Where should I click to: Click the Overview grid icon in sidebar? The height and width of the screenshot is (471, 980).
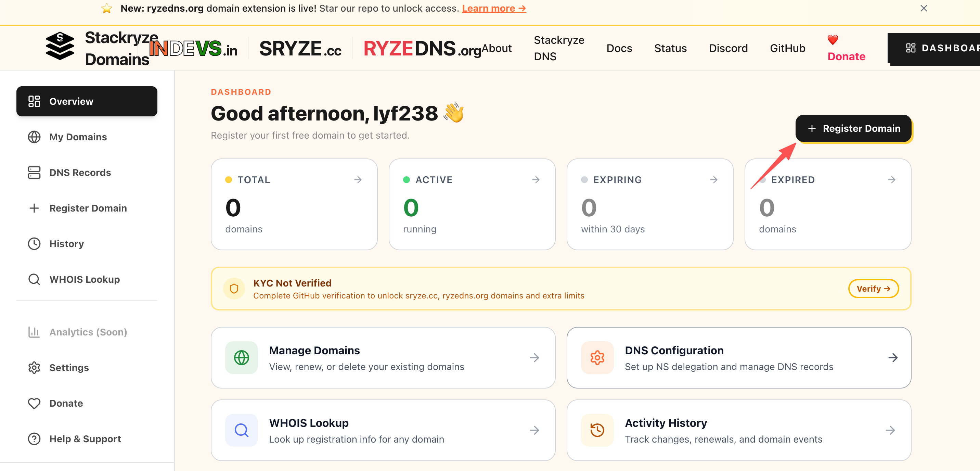[x=34, y=101]
